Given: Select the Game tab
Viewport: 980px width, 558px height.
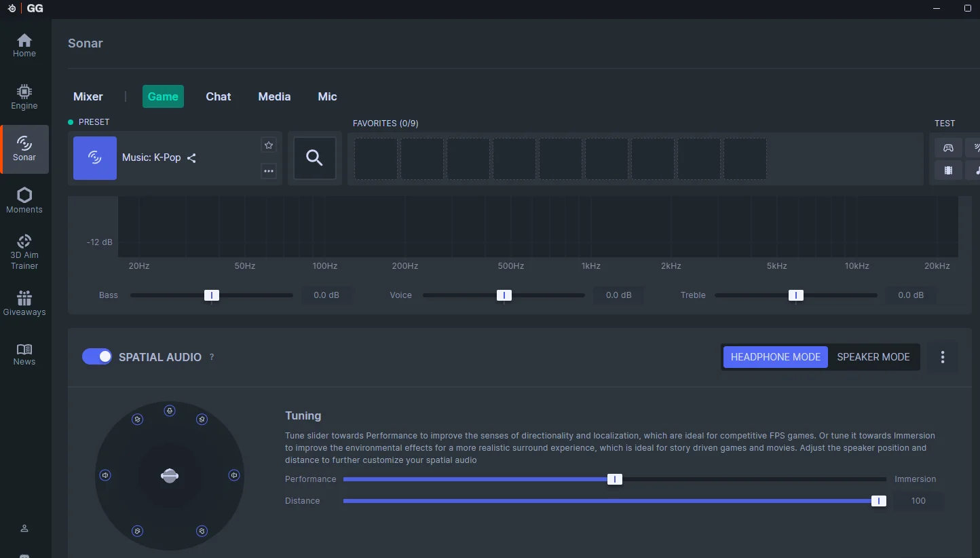Looking at the screenshot, I should click(x=163, y=96).
